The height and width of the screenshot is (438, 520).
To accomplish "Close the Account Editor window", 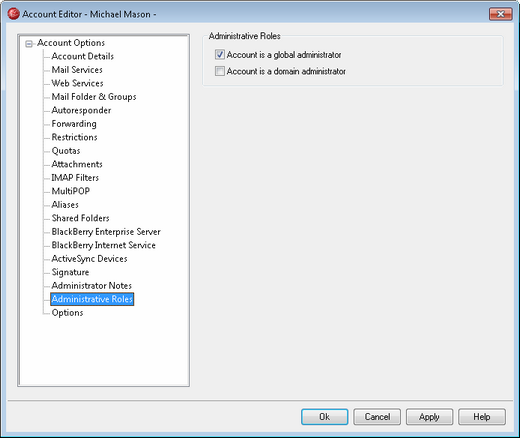I will coord(500,14).
